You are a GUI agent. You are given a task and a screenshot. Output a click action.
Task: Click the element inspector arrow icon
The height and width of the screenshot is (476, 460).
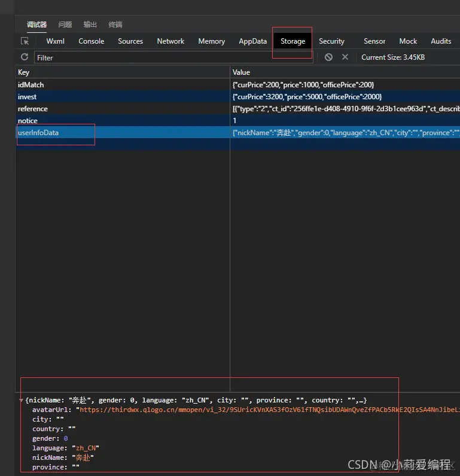coord(25,41)
